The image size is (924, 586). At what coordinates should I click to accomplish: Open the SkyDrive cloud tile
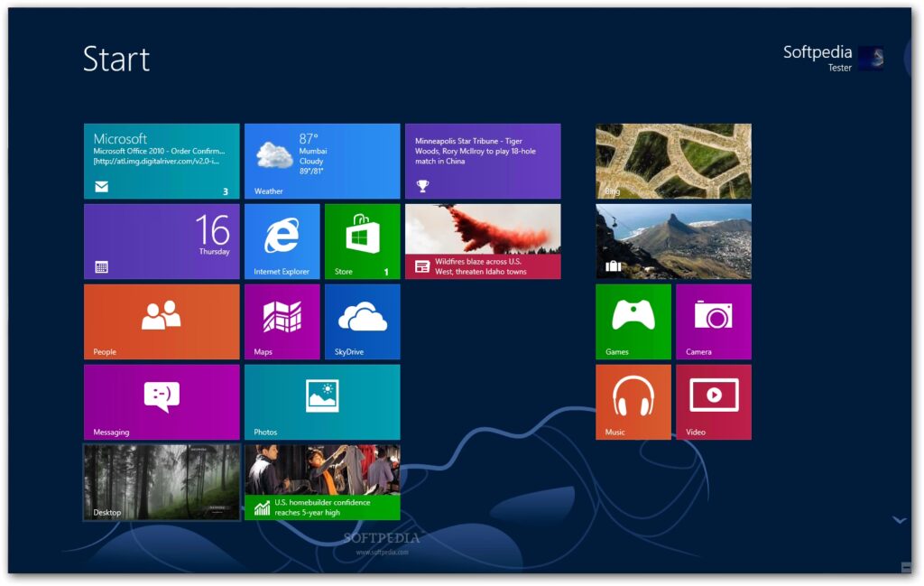tap(362, 321)
